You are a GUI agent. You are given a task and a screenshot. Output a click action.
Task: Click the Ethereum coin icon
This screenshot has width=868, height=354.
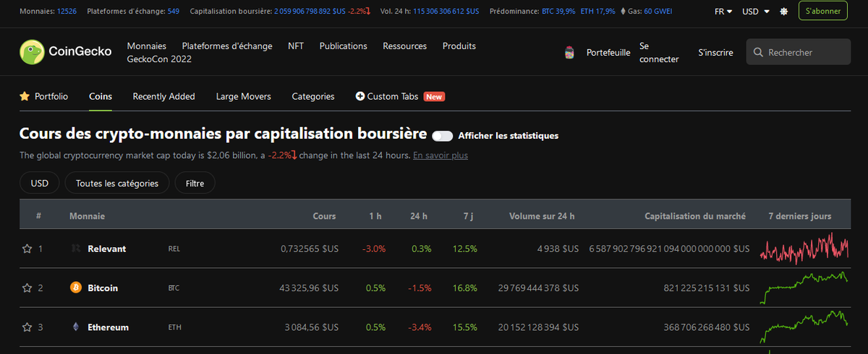pos(76,327)
